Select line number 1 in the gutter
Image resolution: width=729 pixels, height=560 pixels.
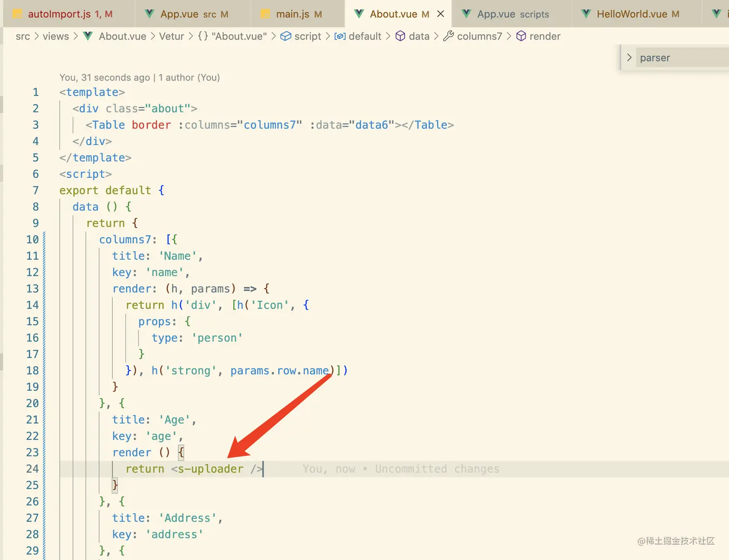click(x=36, y=92)
